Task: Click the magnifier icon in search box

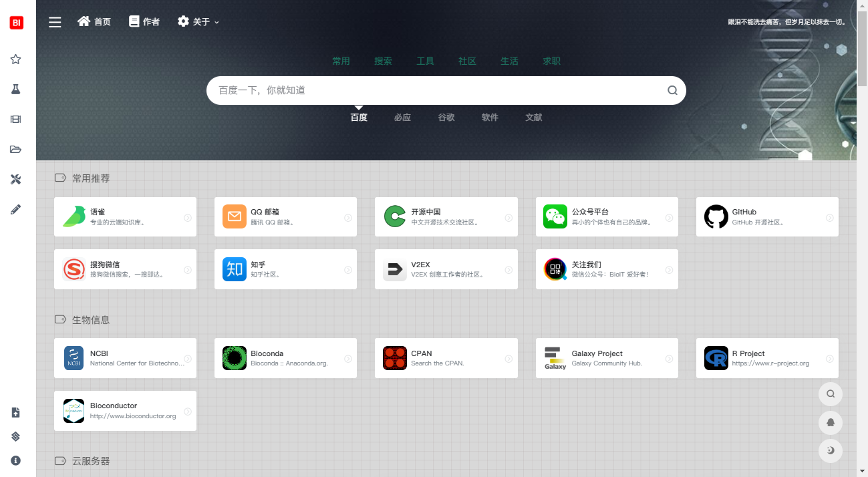Action: 672,90
